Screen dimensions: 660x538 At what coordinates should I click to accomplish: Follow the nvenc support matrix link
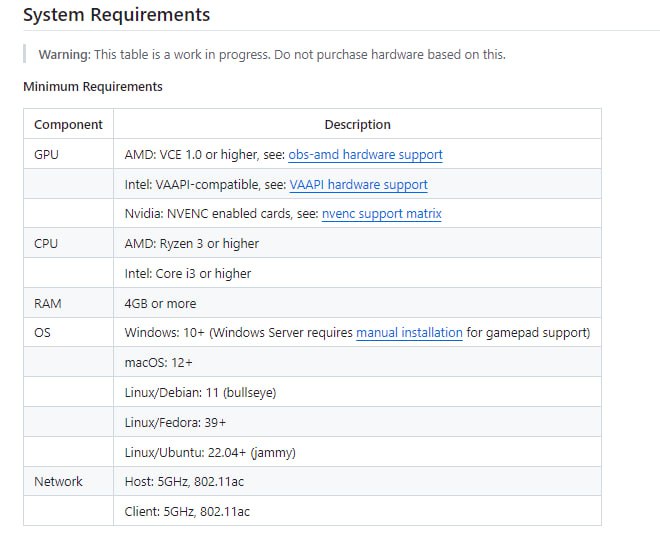381,214
